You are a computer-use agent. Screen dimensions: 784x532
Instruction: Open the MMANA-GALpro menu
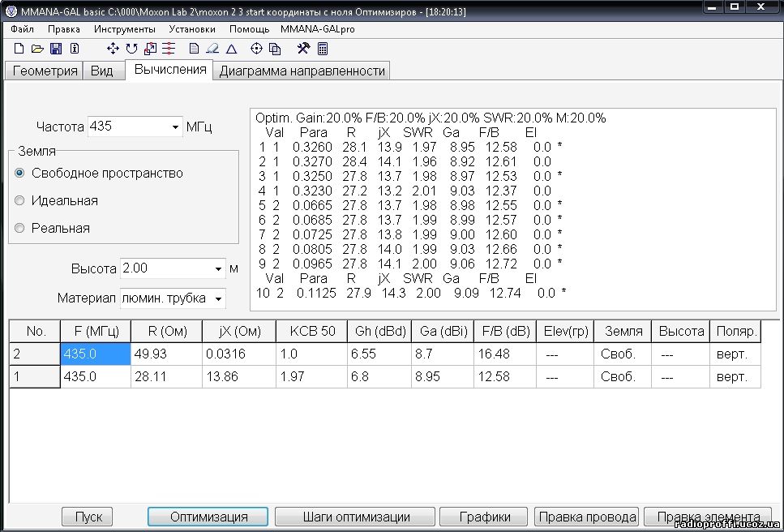tap(318, 29)
